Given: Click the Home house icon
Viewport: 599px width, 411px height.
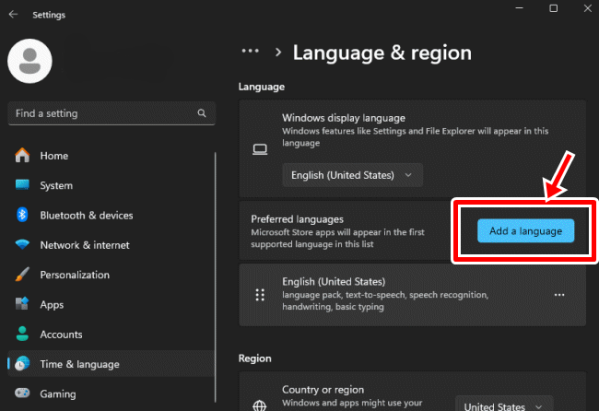Looking at the screenshot, I should pyautogui.click(x=22, y=155).
